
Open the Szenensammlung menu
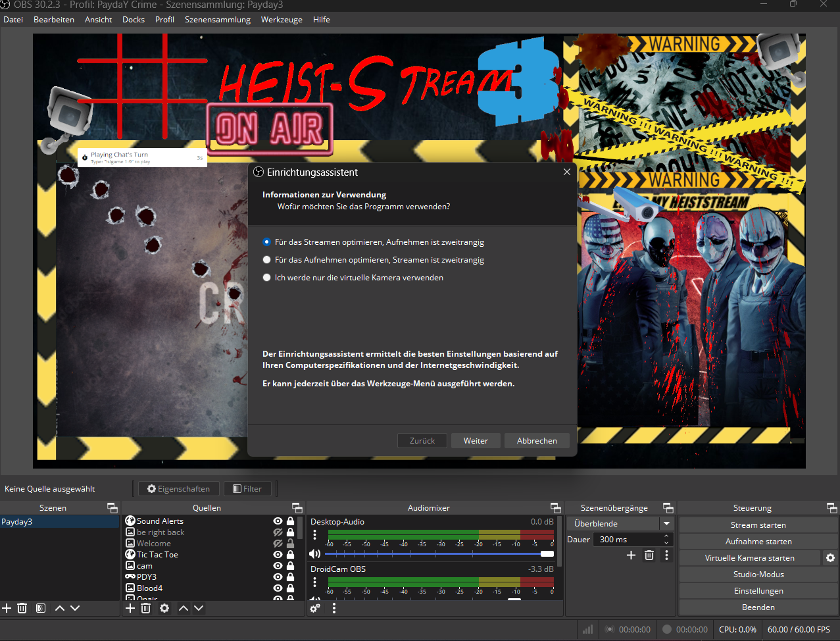[217, 20]
